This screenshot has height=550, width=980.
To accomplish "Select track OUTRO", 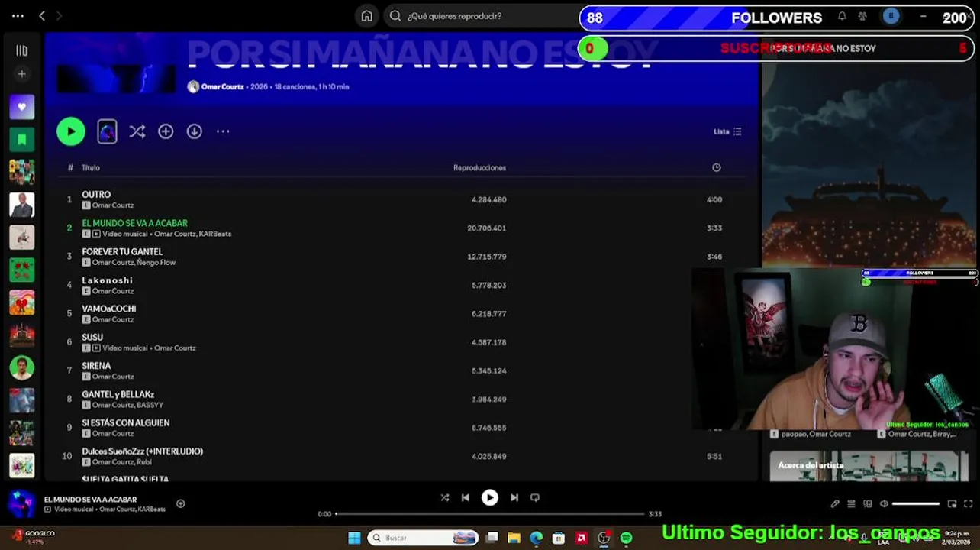I will [96, 195].
